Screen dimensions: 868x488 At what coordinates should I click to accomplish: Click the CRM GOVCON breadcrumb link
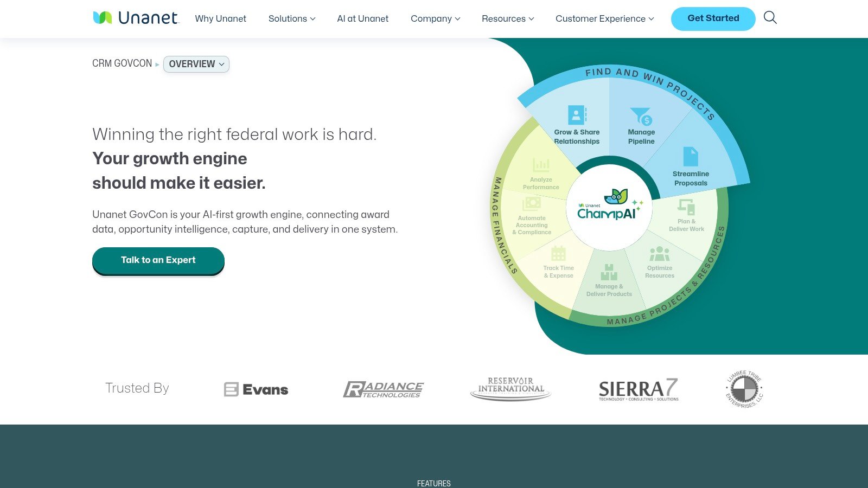[x=122, y=63]
